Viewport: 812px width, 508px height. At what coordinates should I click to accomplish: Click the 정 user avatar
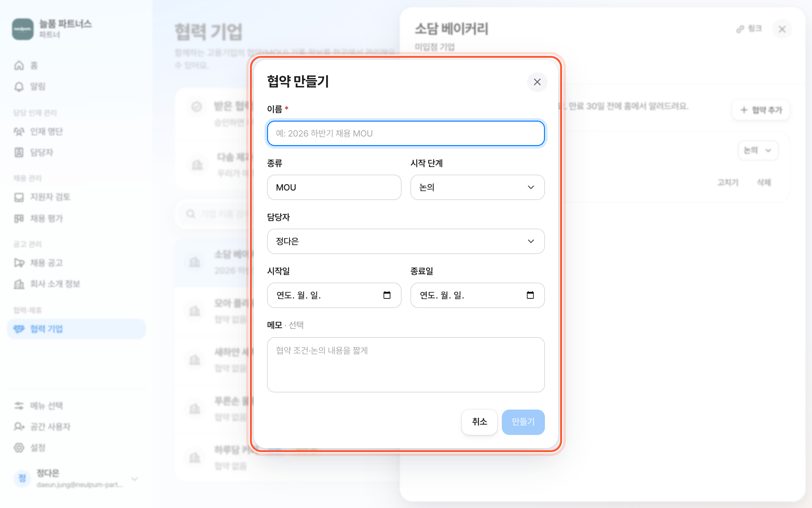point(22,478)
